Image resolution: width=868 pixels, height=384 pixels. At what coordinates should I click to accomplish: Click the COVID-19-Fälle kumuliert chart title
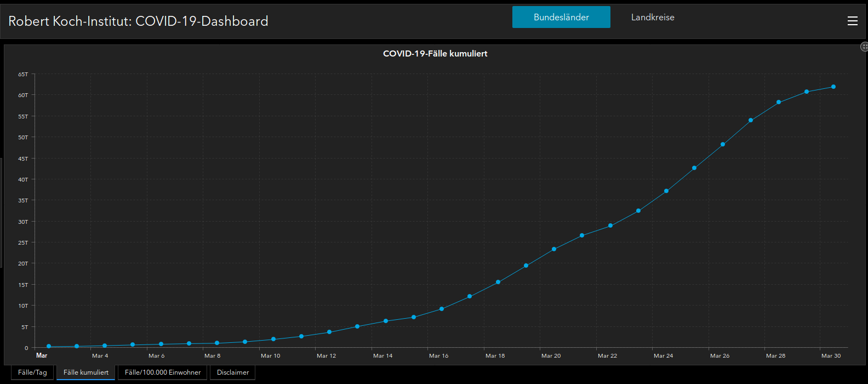(435, 54)
